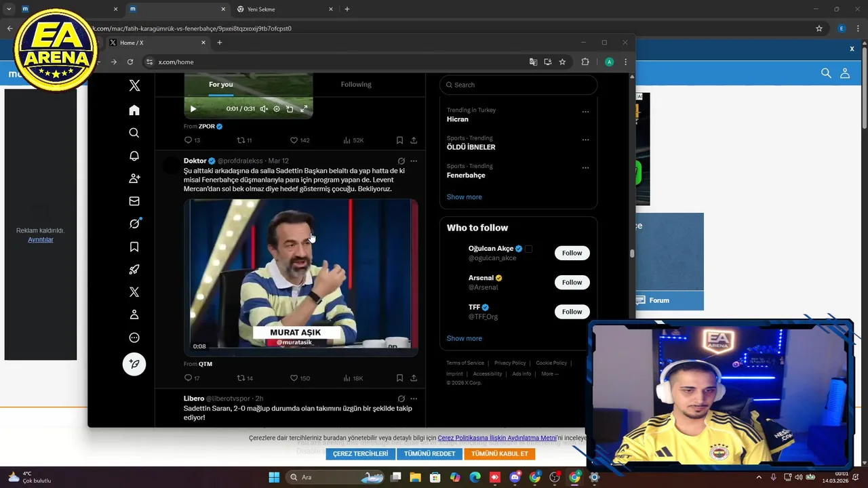Open Discord from the taskbar
This screenshot has width=868, height=488.
(515, 477)
